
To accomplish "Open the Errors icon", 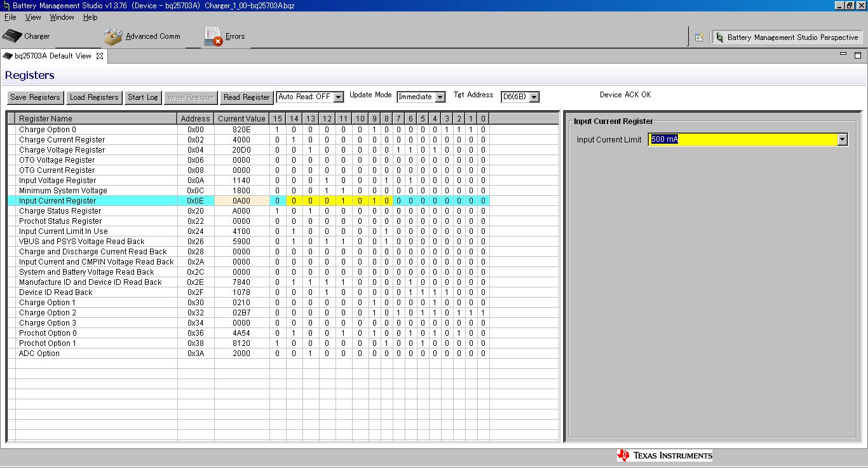I will pos(213,37).
